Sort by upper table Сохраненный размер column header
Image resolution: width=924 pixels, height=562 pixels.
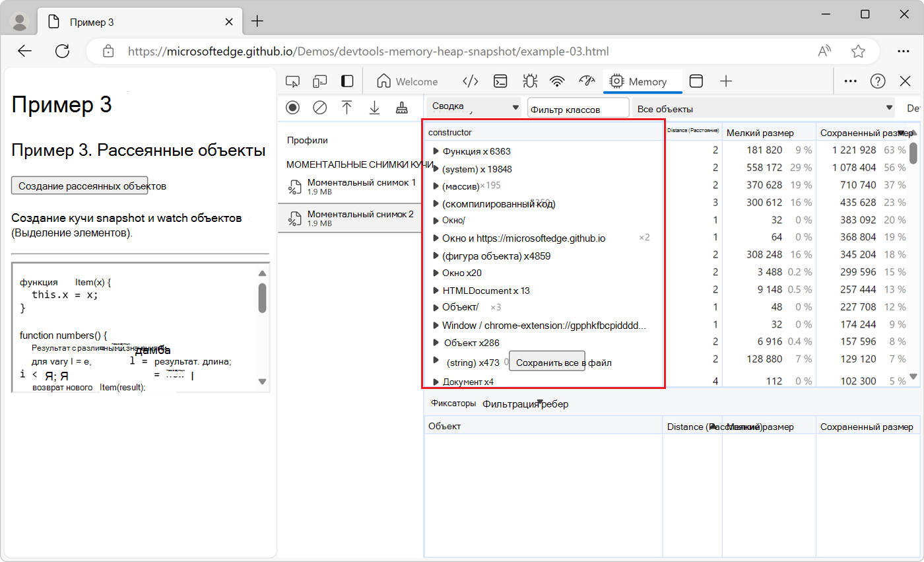pyautogui.click(x=866, y=133)
